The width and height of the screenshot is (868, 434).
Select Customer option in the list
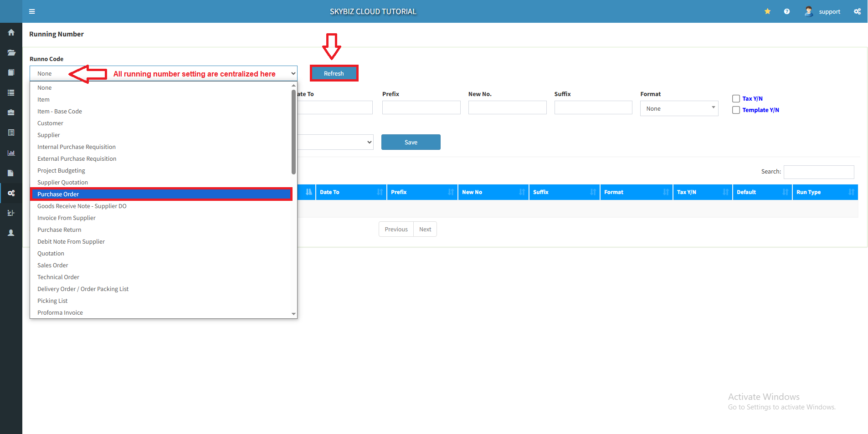coord(50,123)
